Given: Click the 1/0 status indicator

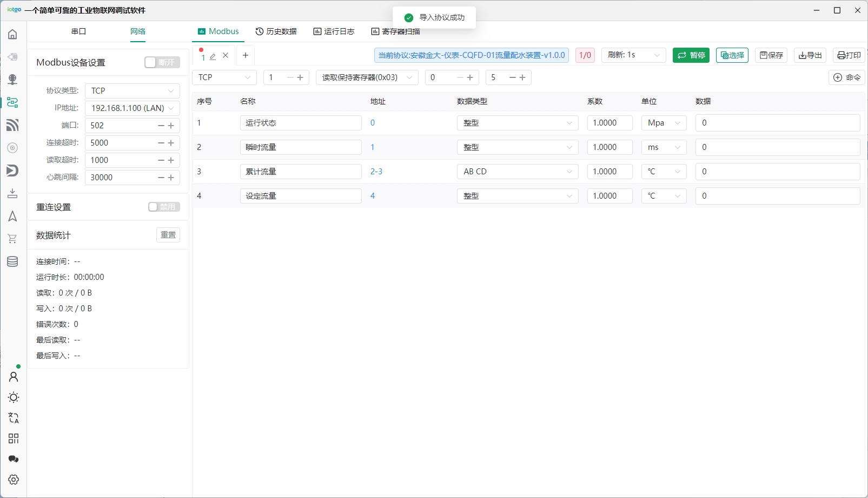Looking at the screenshot, I should [585, 55].
